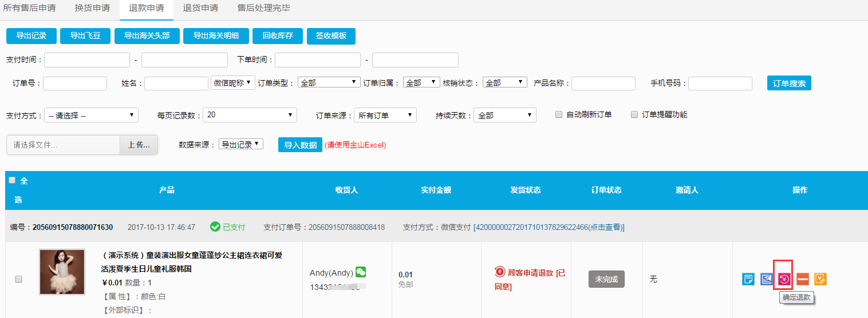The height and width of the screenshot is (318, 868).
Task: Click the 订单号 input field
Action: tap(75, 84)
